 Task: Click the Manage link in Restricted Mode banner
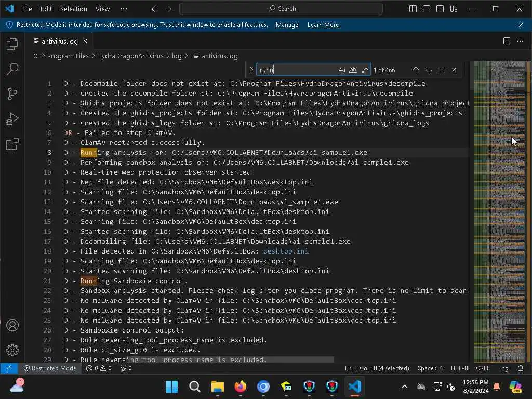[x=287, y=25]
